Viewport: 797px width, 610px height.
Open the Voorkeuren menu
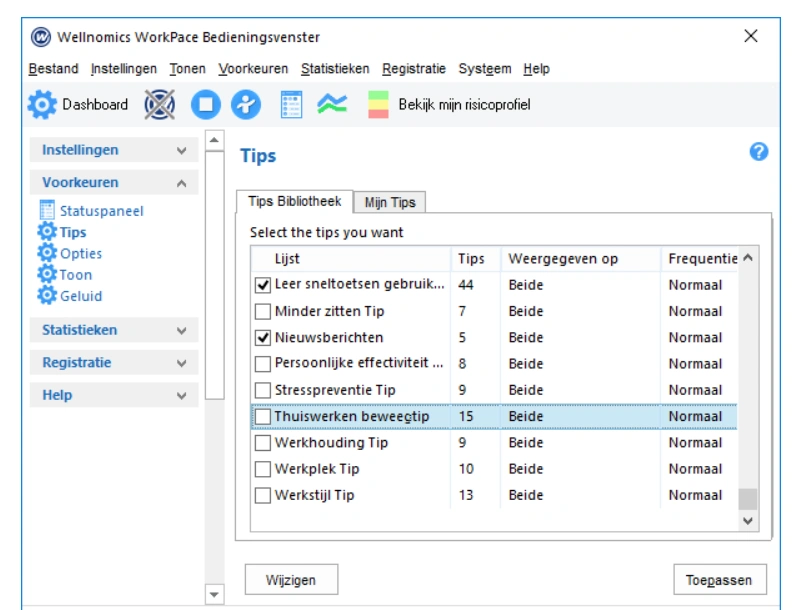tap(253, 69)
